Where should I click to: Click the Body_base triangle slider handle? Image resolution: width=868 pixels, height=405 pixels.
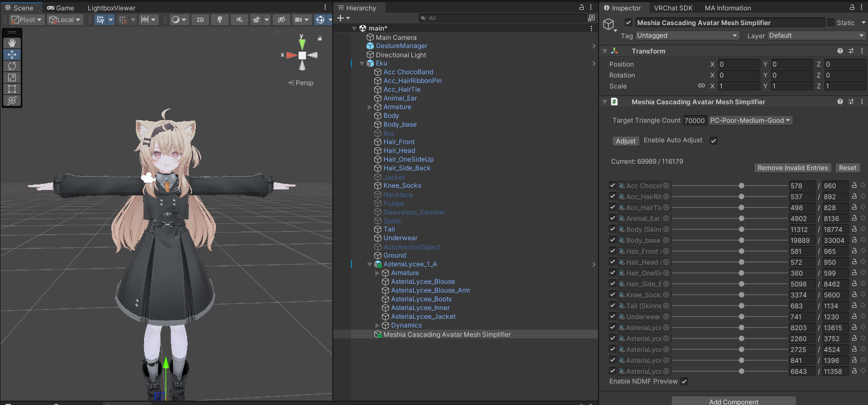tap(741, 240)
